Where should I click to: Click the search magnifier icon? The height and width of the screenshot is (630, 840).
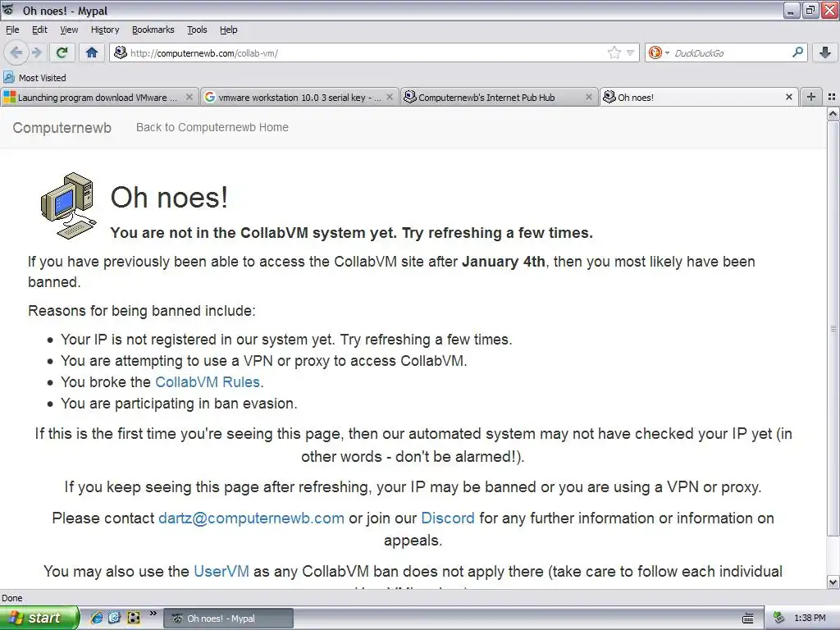coord(797,52)
